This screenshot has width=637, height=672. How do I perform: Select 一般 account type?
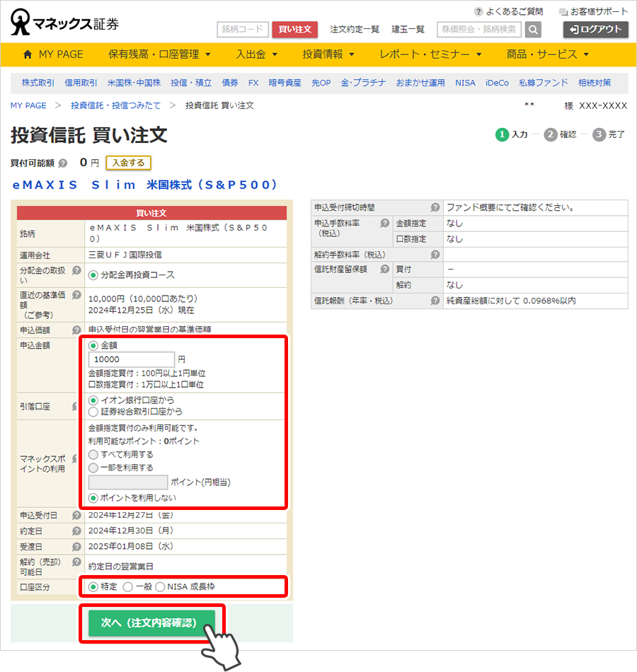(128, 587)
